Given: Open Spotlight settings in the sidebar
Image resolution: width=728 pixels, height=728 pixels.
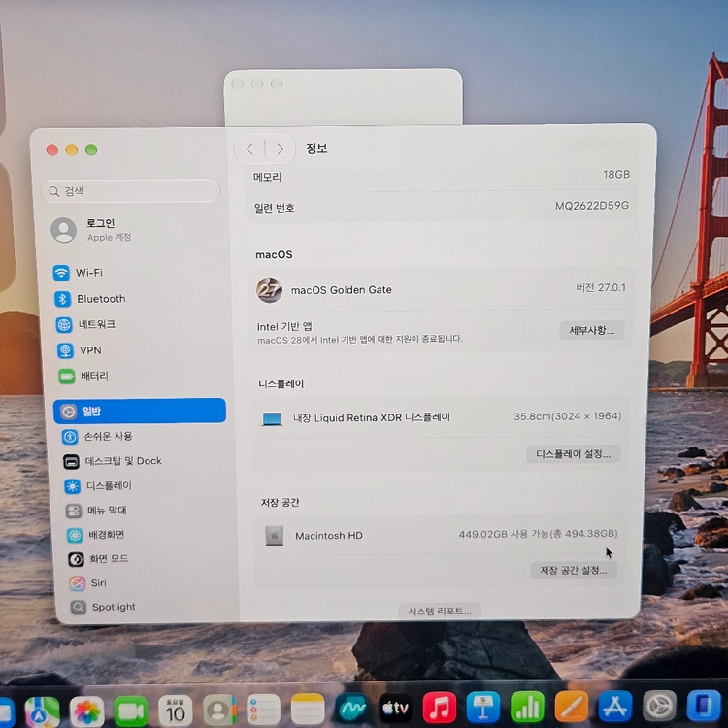Looking at the screenshot, I should pyautogui.click(x=103, y=607).
